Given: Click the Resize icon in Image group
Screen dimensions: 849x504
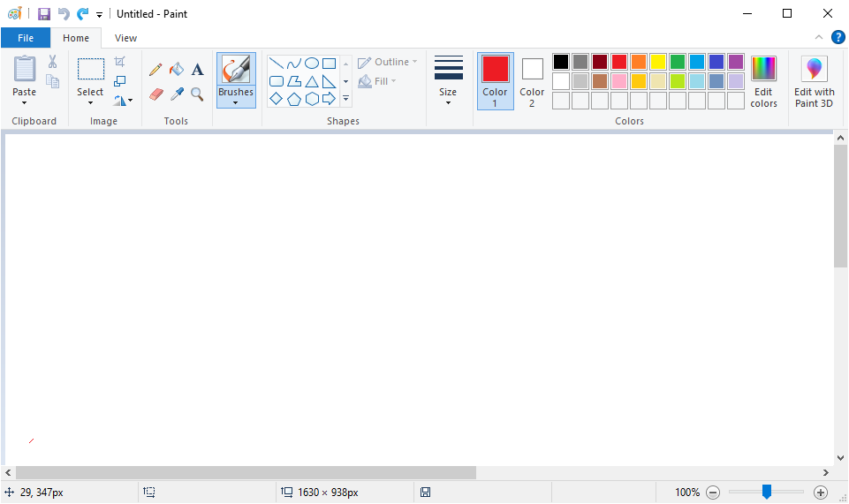Looking at the screenshot, I should [x=119, y=81].
